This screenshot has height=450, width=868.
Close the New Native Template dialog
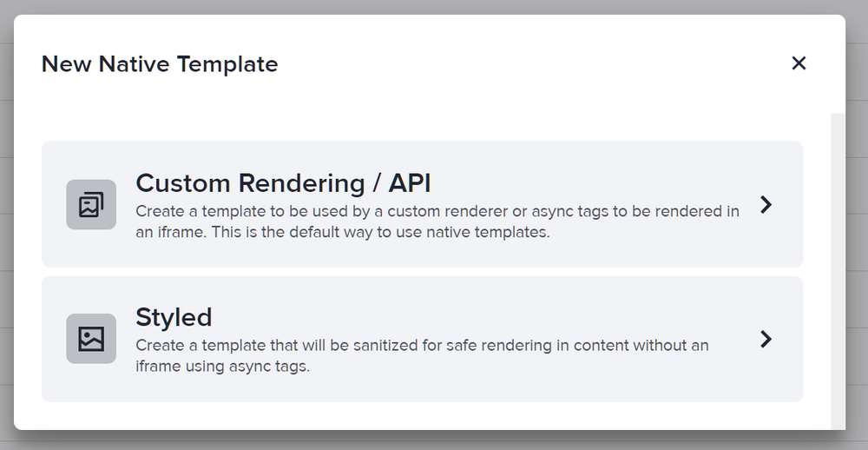click(x=799, y=63)
